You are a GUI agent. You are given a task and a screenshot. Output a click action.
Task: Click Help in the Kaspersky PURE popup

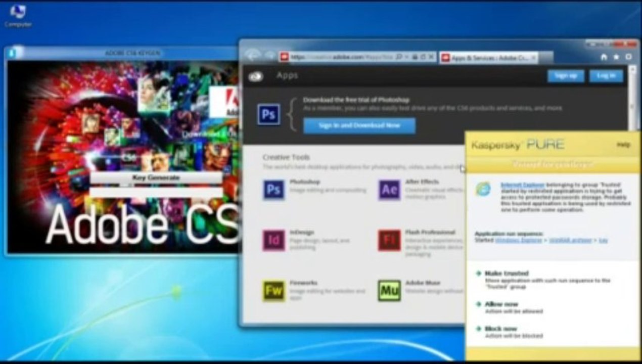click(x=623, y=145)
